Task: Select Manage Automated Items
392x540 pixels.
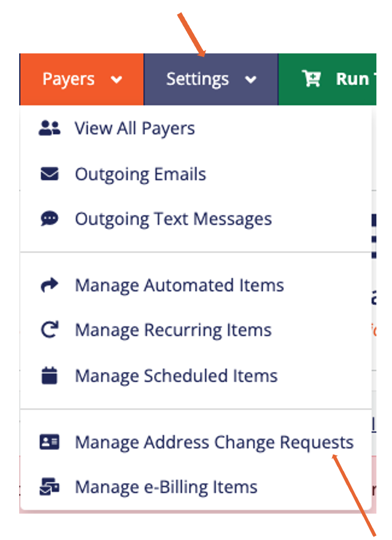Action: click(x=179, y=286)
